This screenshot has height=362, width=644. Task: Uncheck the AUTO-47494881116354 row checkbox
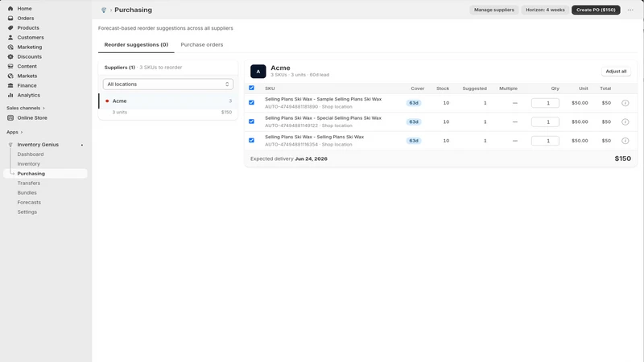point(251,140)
